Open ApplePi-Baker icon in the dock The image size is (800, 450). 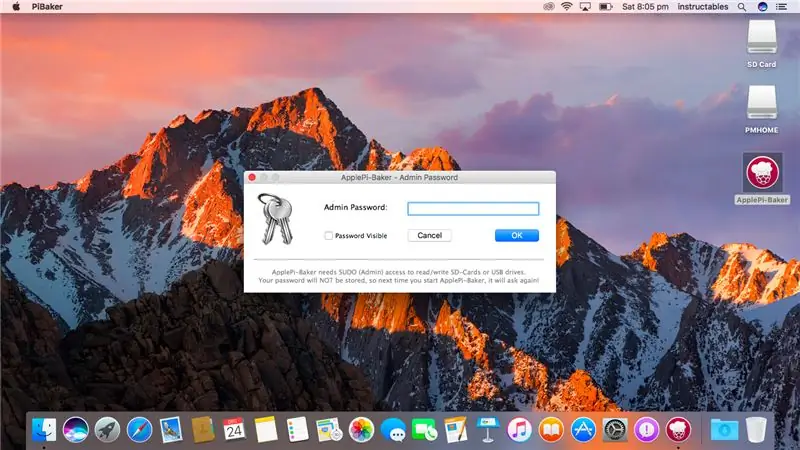click(x=678, y=430)
